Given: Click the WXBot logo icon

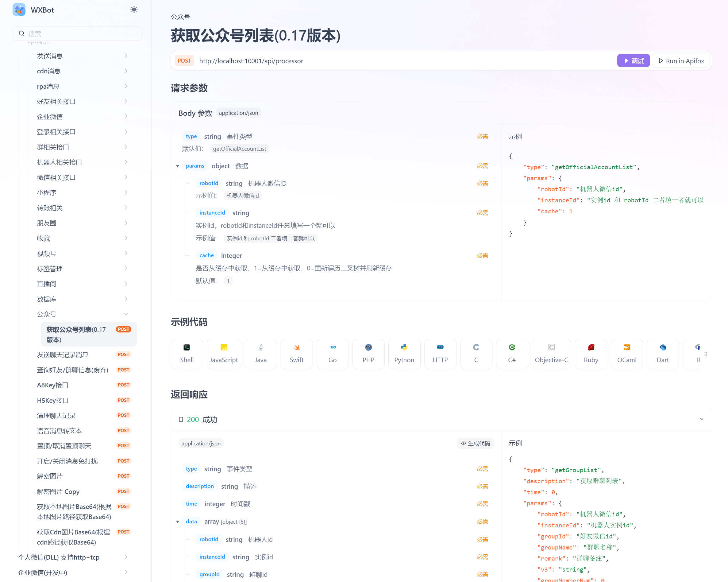Looking at the screenshot, I should click(19, 10).
